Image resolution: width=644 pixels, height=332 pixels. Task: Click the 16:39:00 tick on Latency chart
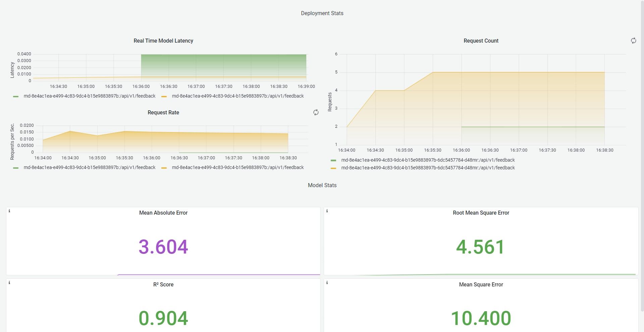pos(306,87)
